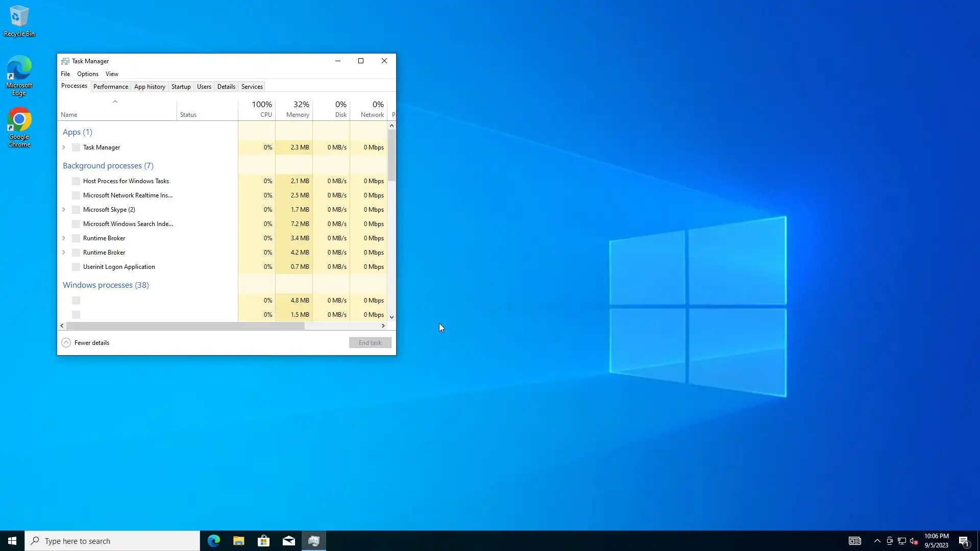This screenshot has width=980, height=551.
Task: Click the Windows Start button
Action: pos(12,541)
